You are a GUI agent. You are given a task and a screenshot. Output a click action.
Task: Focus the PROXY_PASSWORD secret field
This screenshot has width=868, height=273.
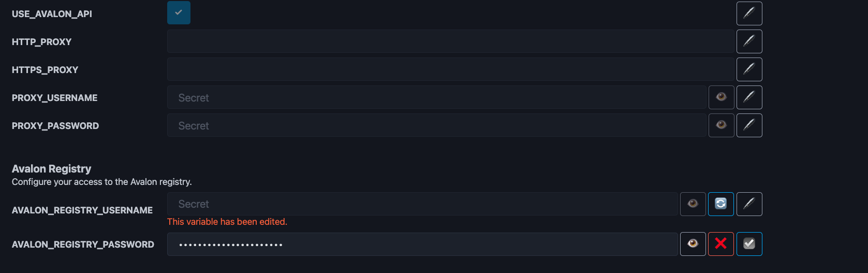[x=436, y=125]
